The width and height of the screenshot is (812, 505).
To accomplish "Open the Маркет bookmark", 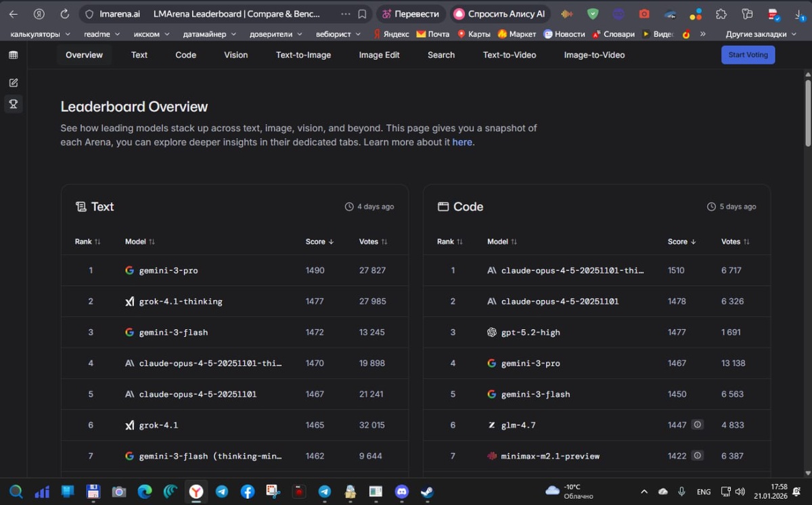I will [516, 34].
